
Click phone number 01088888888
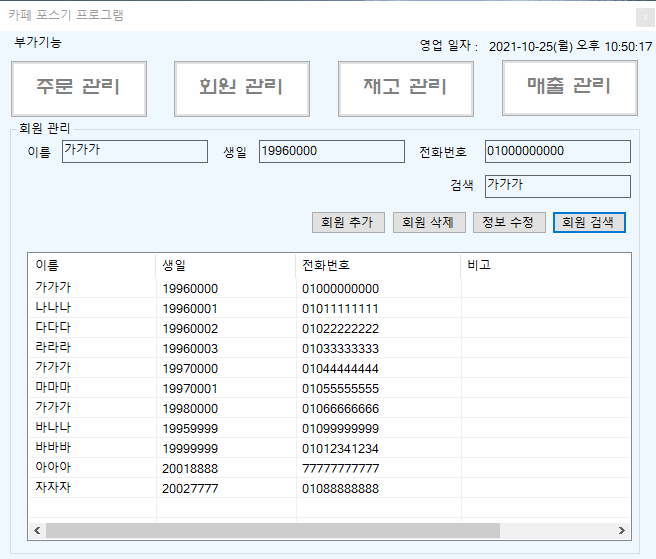[x=340, y=489]
